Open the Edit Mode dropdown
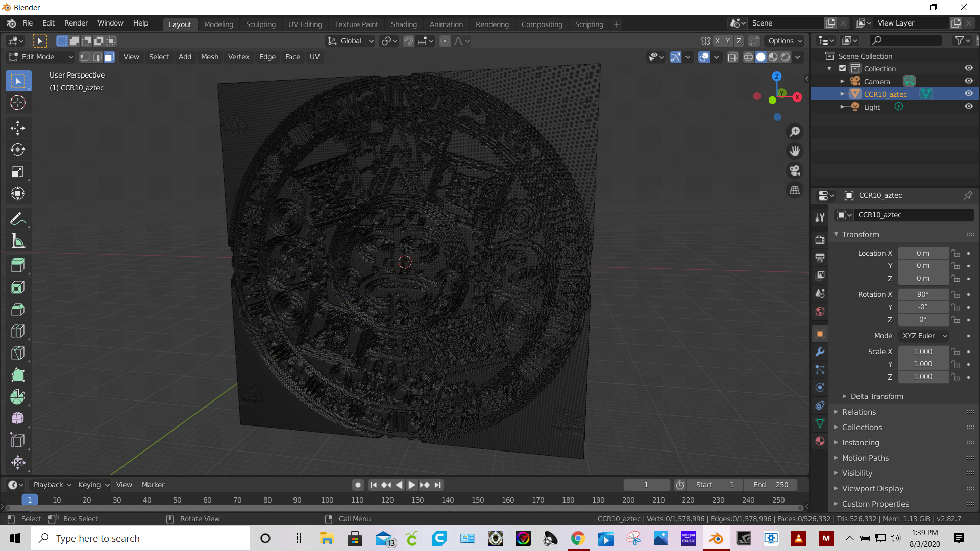Image resolution: width=980 pixels, height=551 pixels. coord(41,57)
